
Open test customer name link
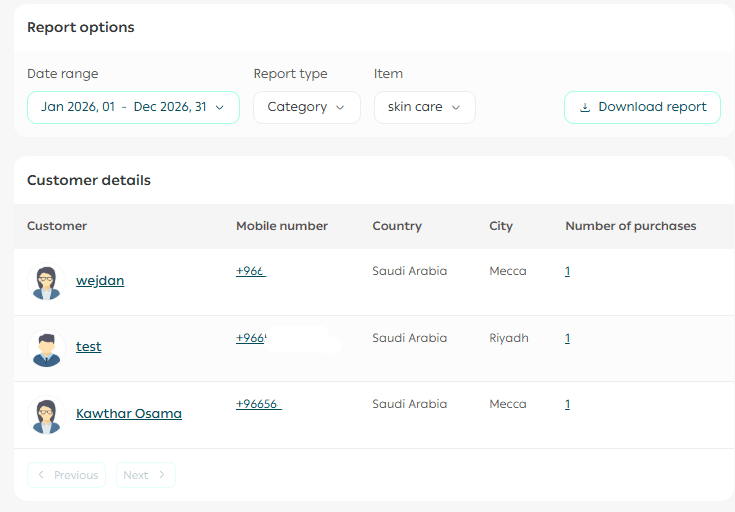89,347
